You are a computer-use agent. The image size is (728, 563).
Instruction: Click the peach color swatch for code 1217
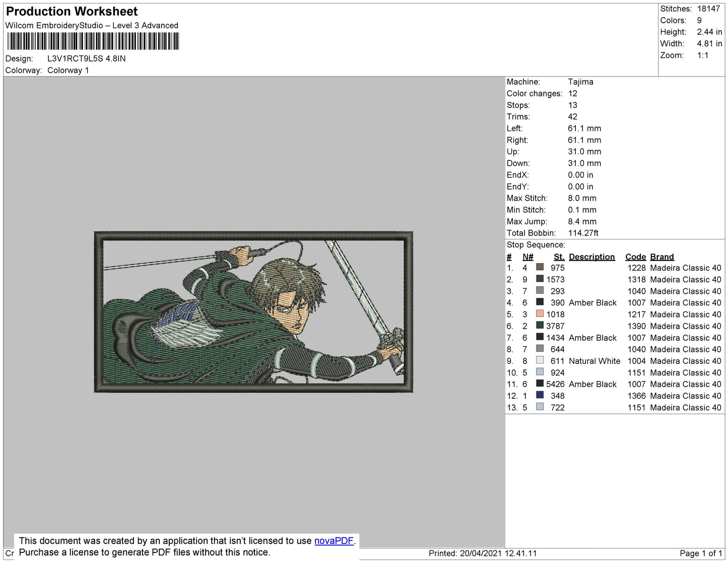pos(540,314)
